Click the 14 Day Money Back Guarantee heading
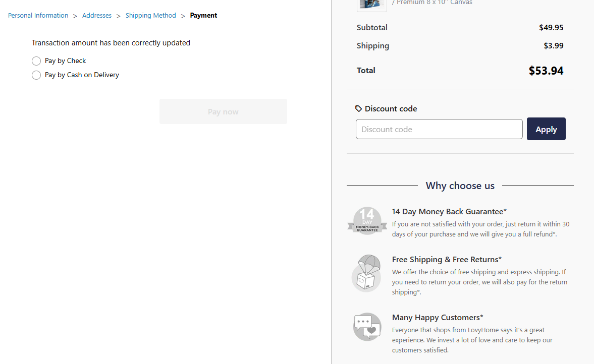This screenshot has height=364, width=594. 449,212
